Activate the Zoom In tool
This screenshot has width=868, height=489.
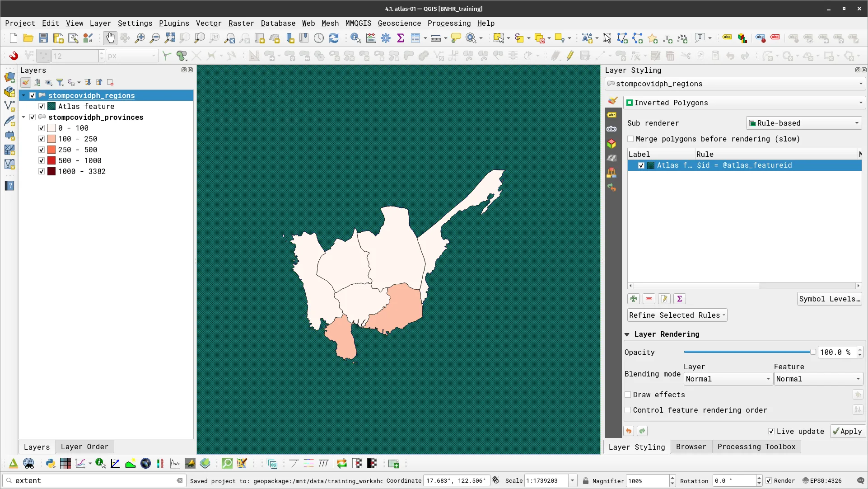point(140,38)
